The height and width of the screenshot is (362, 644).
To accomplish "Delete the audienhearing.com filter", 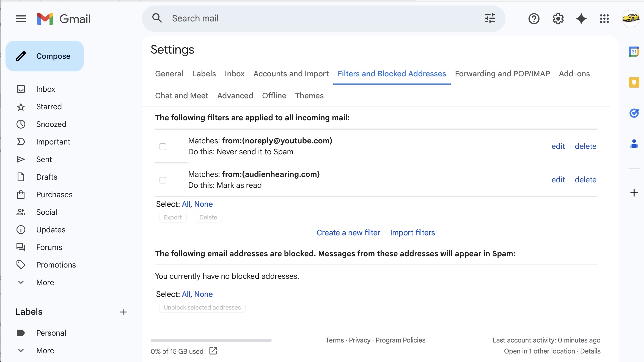I will (585, 180).
